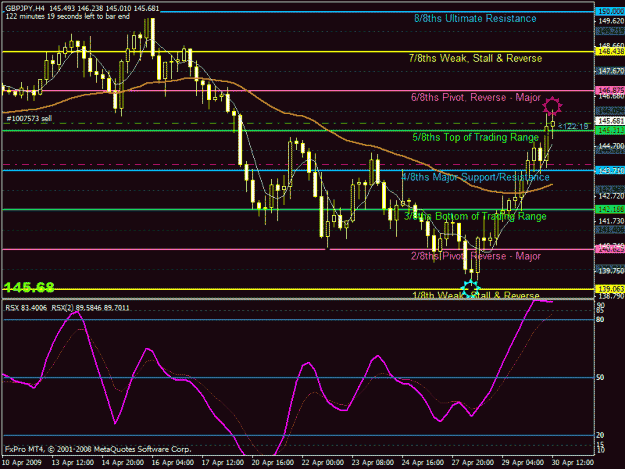625x469 pixels.
Task: Select the 1/8th Weak, Stall & Reverse label
Action: coord(476,295)
